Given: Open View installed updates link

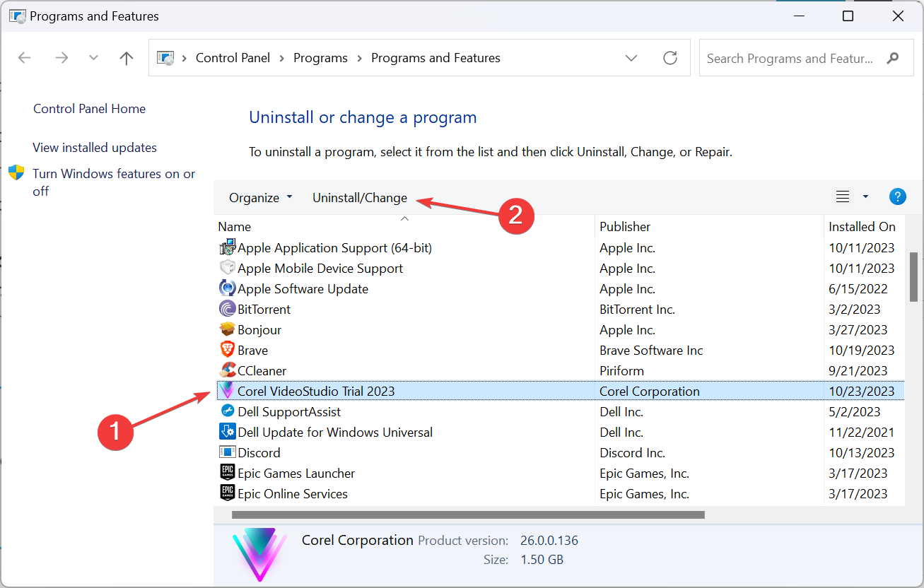Looking at the screenshot, I should [95, 148].
